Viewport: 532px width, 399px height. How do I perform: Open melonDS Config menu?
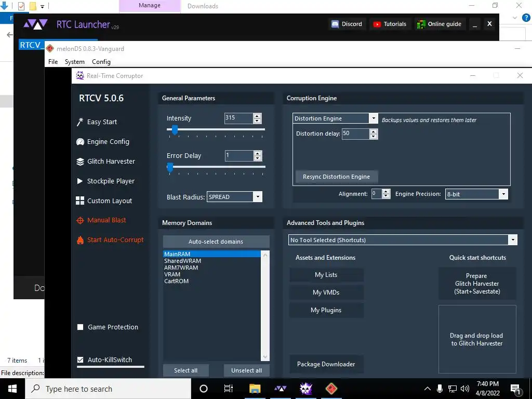tap(101, 62)
